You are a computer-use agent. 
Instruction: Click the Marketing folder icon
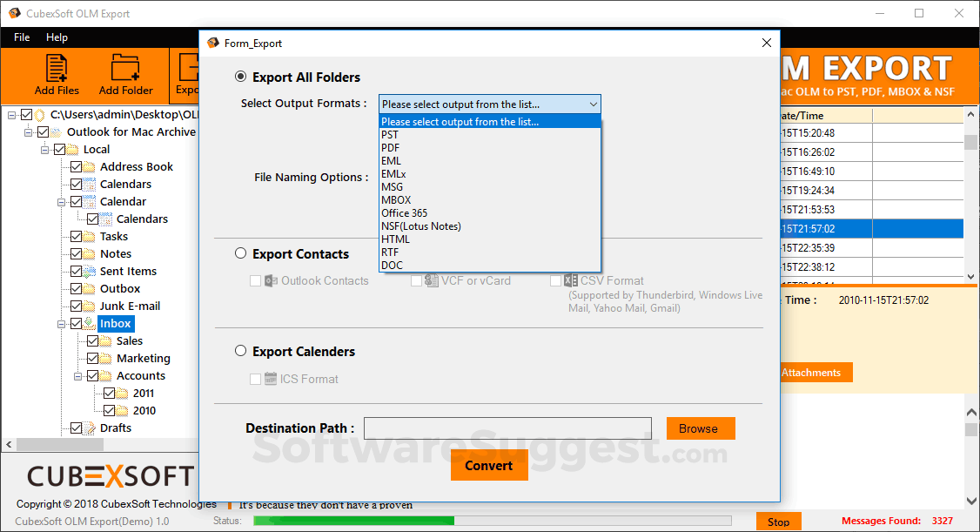105,358
